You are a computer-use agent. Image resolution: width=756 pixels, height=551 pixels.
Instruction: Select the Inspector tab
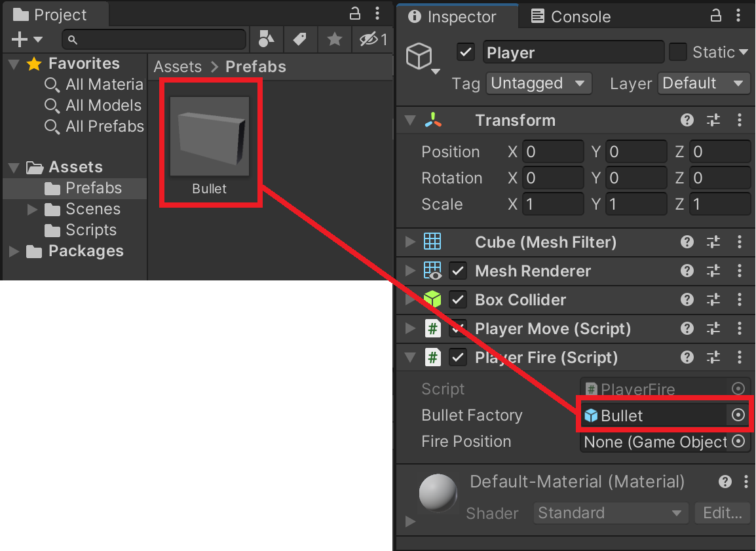click(x=457, y=16)
